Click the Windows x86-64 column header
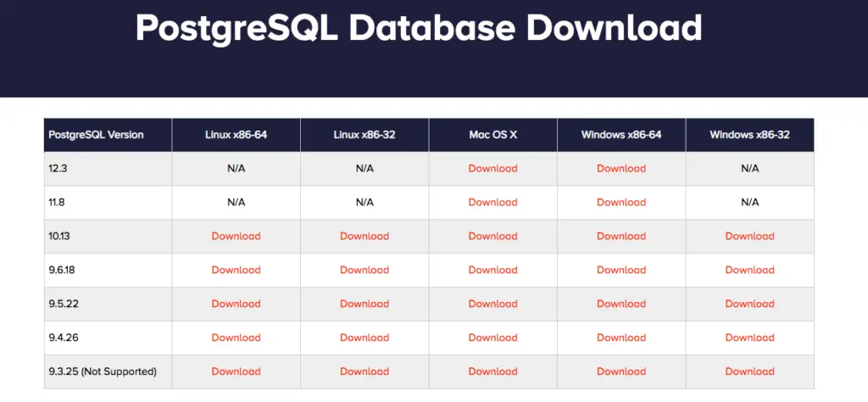Image resolution: width=868 pixels, height=402 pixels. (621, 135)
